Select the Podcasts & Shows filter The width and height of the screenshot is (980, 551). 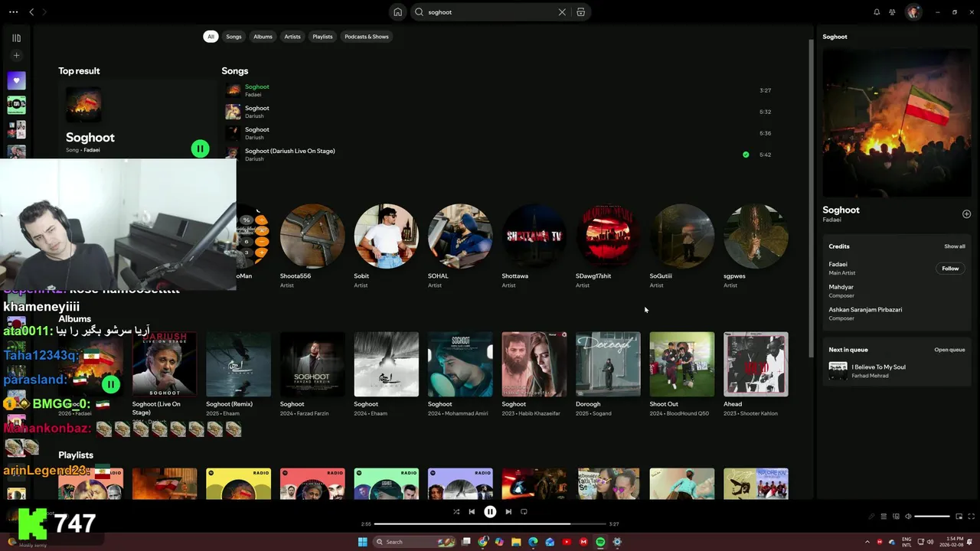pos(367,37)
